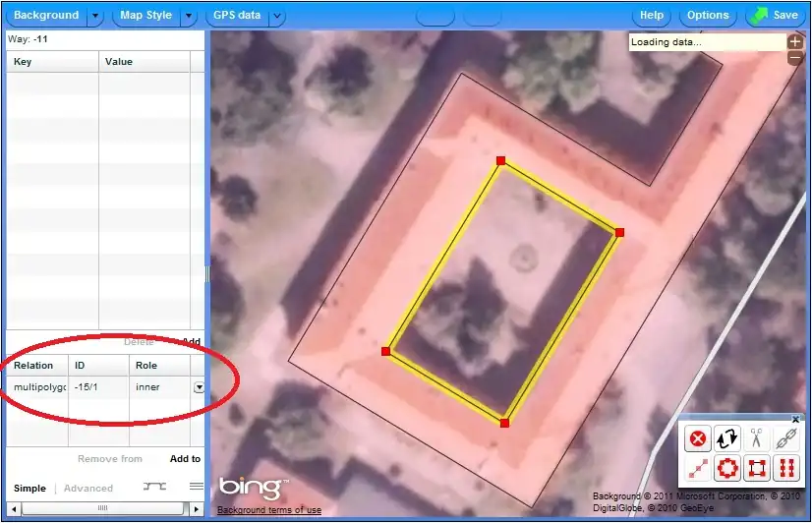
Task: Click the chain link merge tool
Action: tap(784, 439)
